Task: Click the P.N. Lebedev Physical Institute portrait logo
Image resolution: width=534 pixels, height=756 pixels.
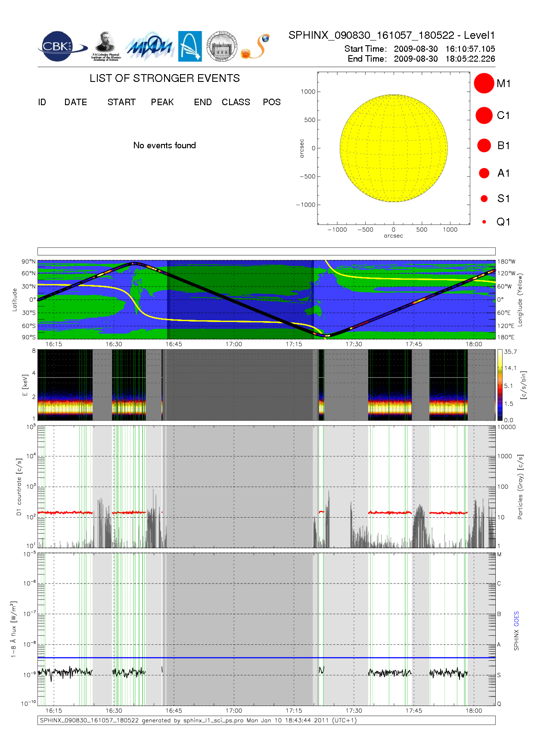Action: coord(106,46)
